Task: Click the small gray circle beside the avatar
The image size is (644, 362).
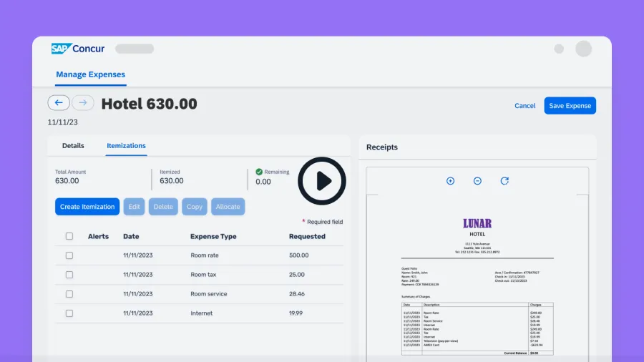Action: [x=559, y=49]
